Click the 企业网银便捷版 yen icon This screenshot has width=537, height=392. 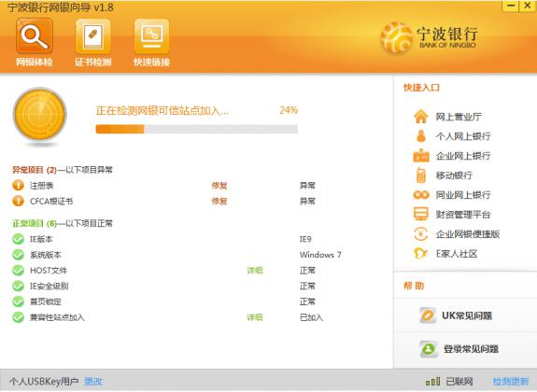tap(421, 234)
